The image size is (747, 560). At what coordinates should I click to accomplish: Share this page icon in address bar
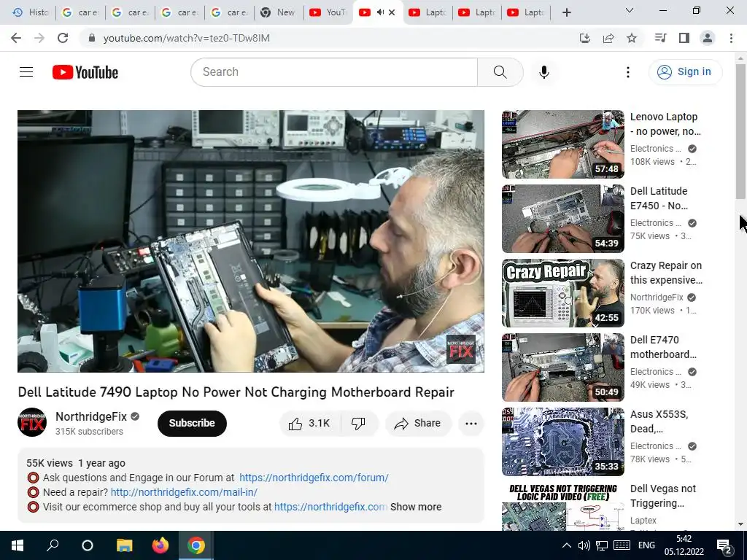[x=608, y=38]
